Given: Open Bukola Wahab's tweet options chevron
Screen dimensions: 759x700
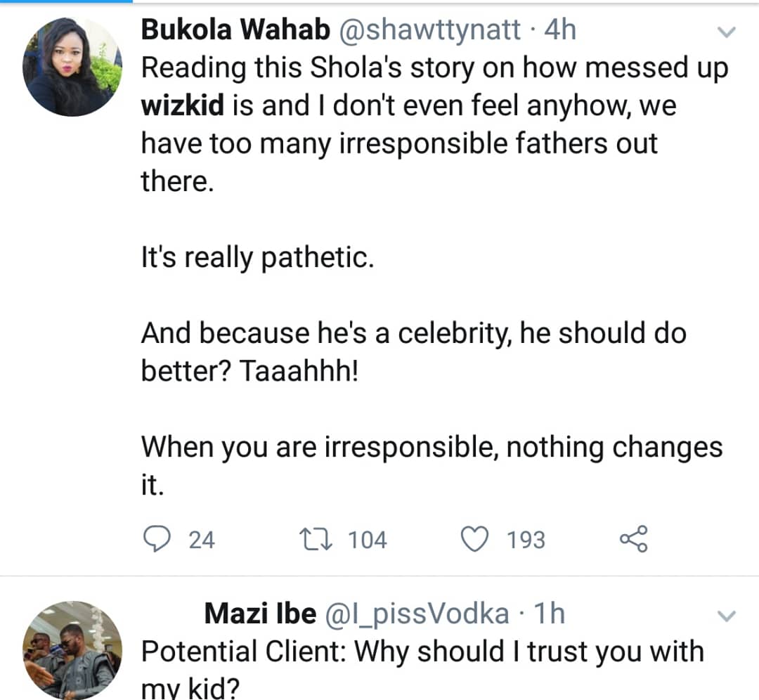Looking at the screenshot, I should pyautogui.click(x=727, y=32).
